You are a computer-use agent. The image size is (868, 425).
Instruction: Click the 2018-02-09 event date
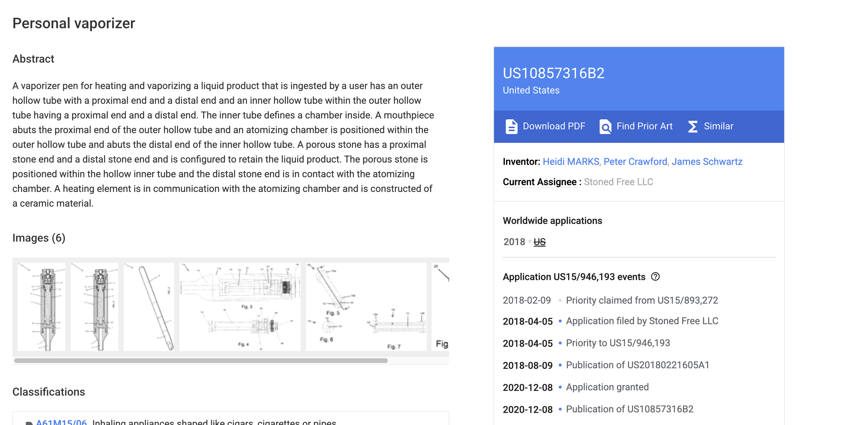tap(527, 300)
